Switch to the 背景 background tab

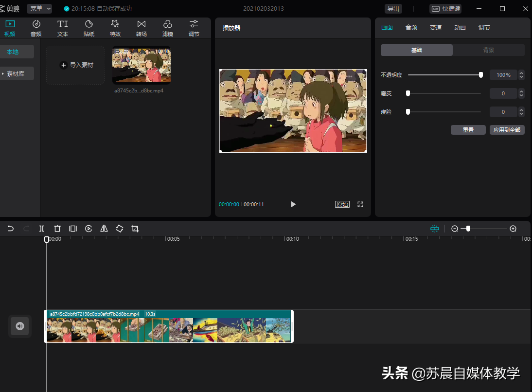[489, 50]
